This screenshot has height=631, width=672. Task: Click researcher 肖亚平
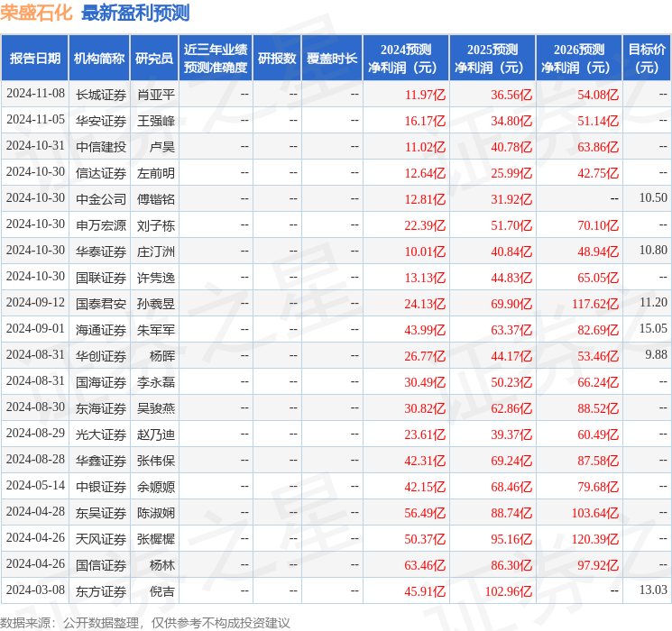coord(156,95)
